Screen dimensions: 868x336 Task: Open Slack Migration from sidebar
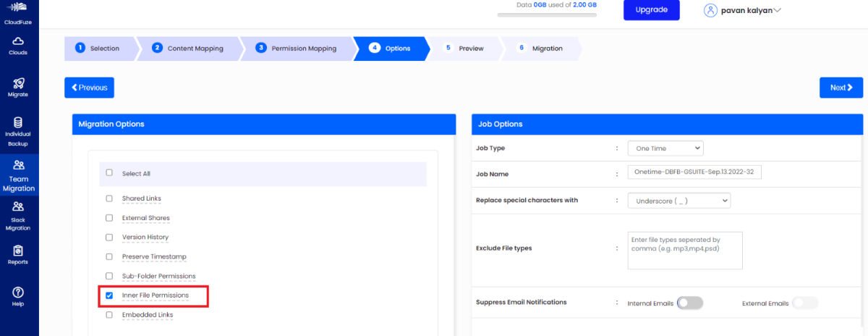[x=19, y=207]
